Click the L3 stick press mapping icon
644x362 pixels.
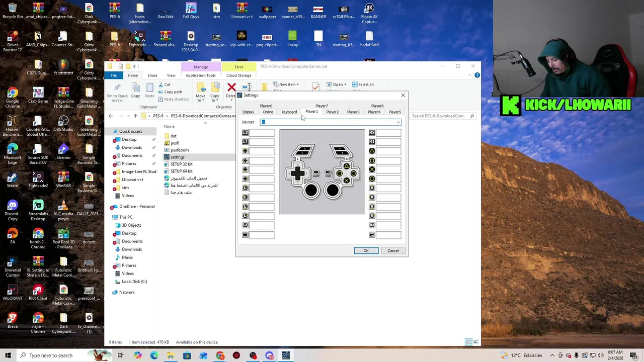pyautogui.click(x=245, y=225)
